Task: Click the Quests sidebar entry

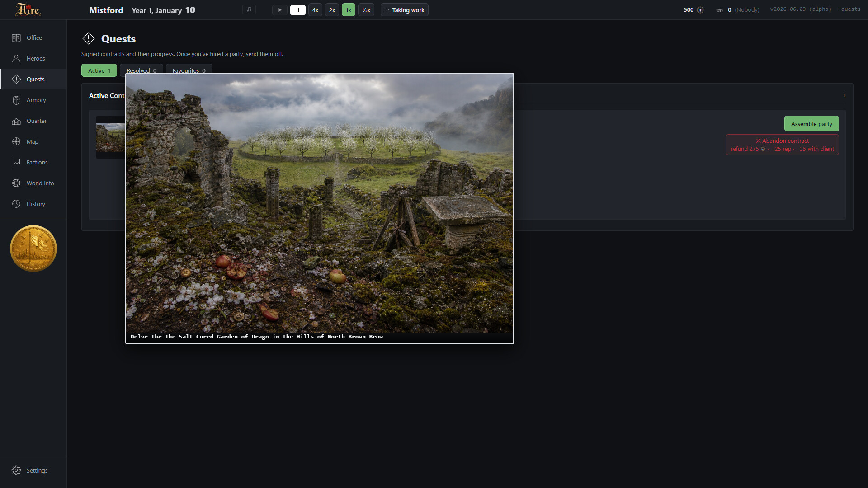Action: (x=33, y=80)
